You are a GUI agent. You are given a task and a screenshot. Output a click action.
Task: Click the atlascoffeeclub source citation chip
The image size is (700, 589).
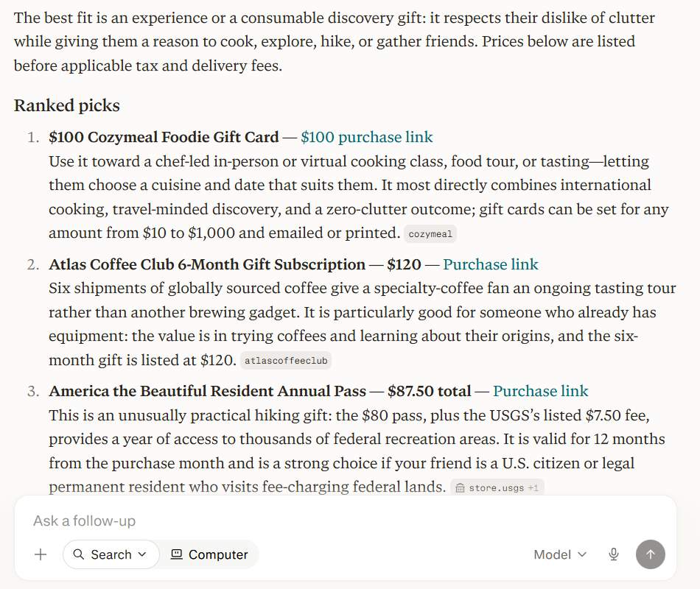click(x=286, y=361)
